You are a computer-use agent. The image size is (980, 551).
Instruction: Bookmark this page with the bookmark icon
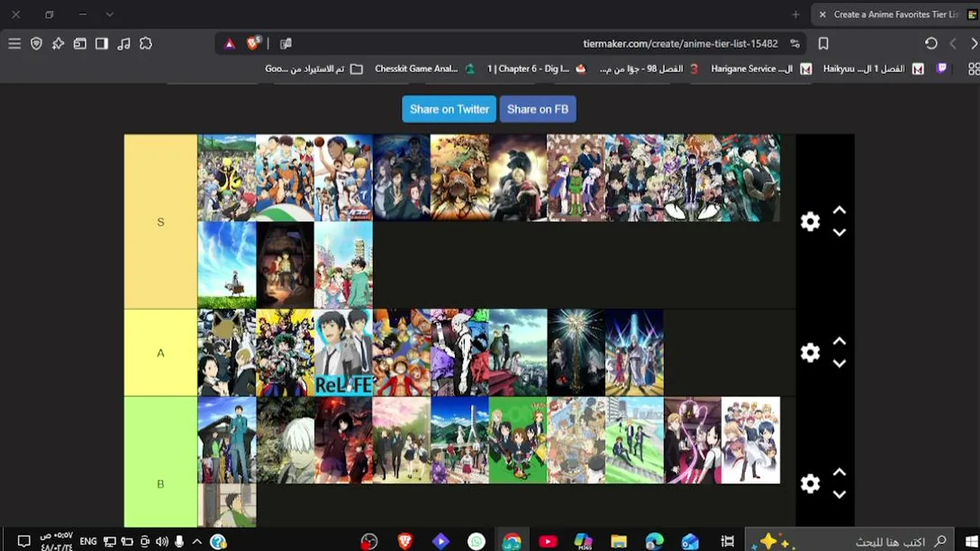click(823, 44)
